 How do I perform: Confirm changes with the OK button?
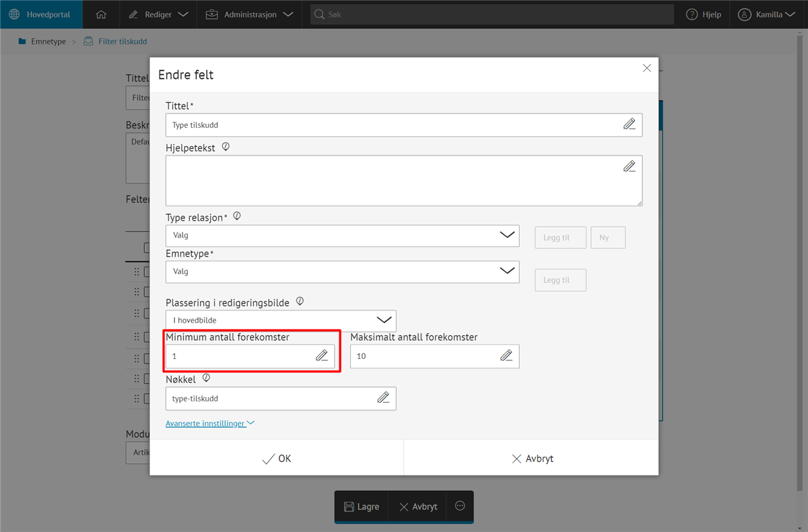[276, 459]
